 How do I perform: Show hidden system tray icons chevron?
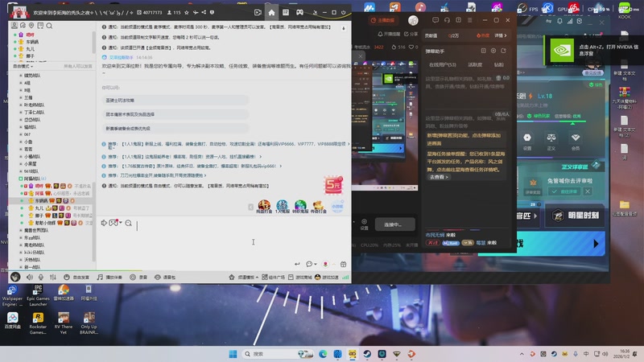tap(522, 354)
